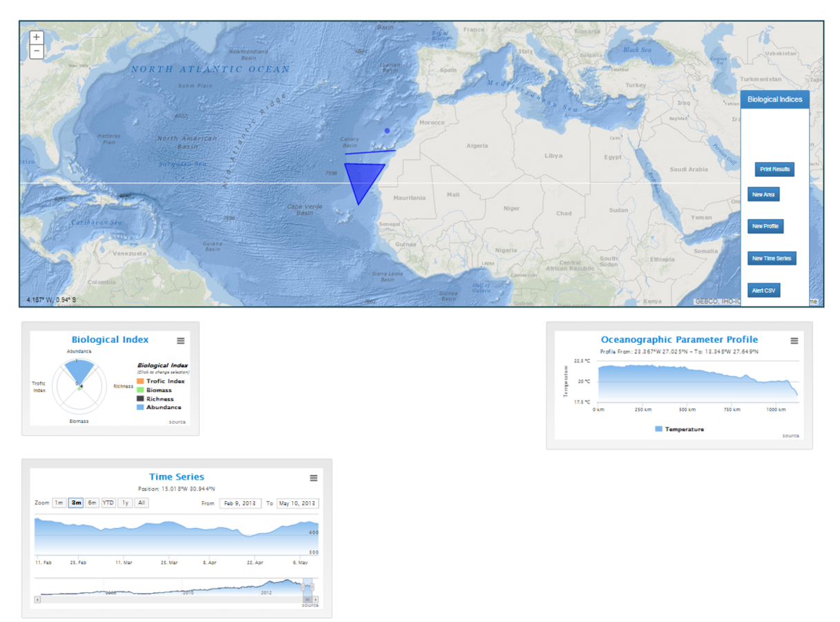This screenshot has width=840, height=622.
Task: Click the NORTH ATLANTIC OCEAN map label
Action: click(211, 69)
